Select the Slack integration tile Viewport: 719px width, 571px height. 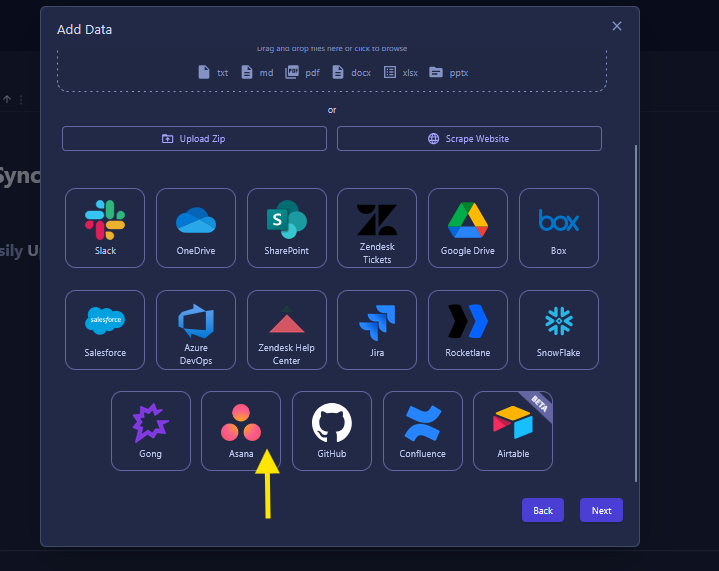click(105, 228)
